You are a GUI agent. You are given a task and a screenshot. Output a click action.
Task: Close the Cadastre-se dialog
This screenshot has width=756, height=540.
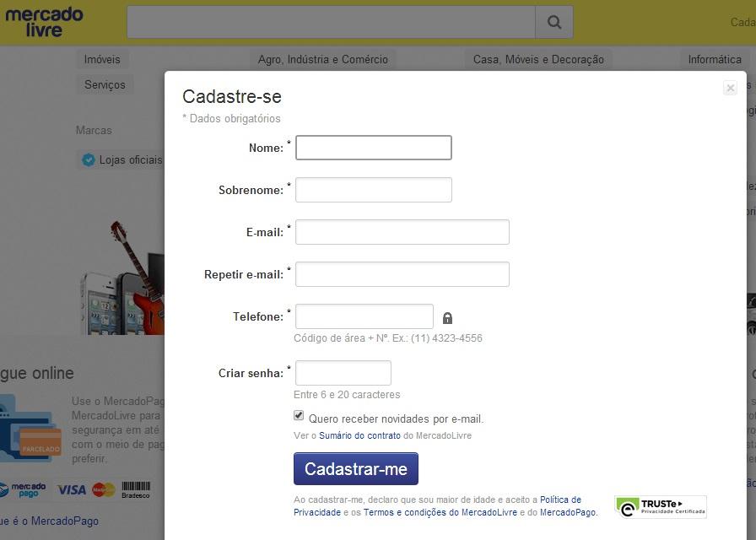(x=730, y=88)
